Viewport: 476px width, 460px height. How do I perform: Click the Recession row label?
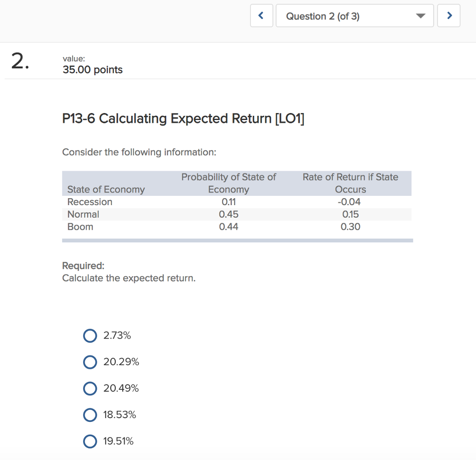click(90, 202)
